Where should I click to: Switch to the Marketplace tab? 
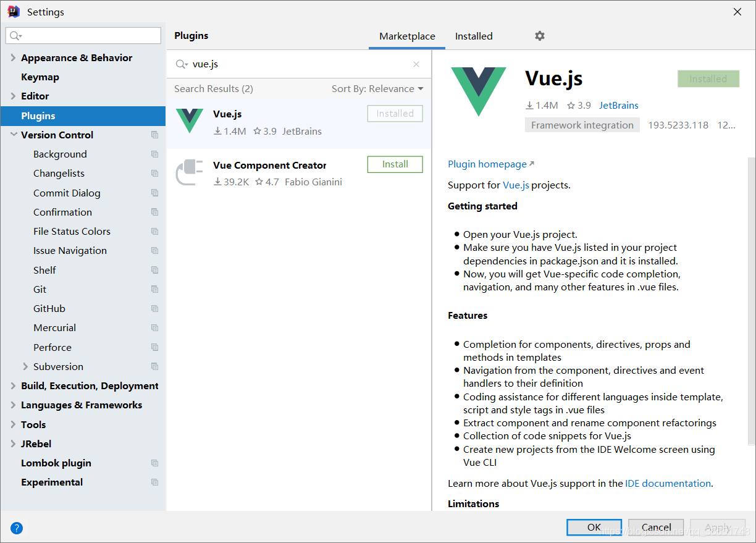407,36
